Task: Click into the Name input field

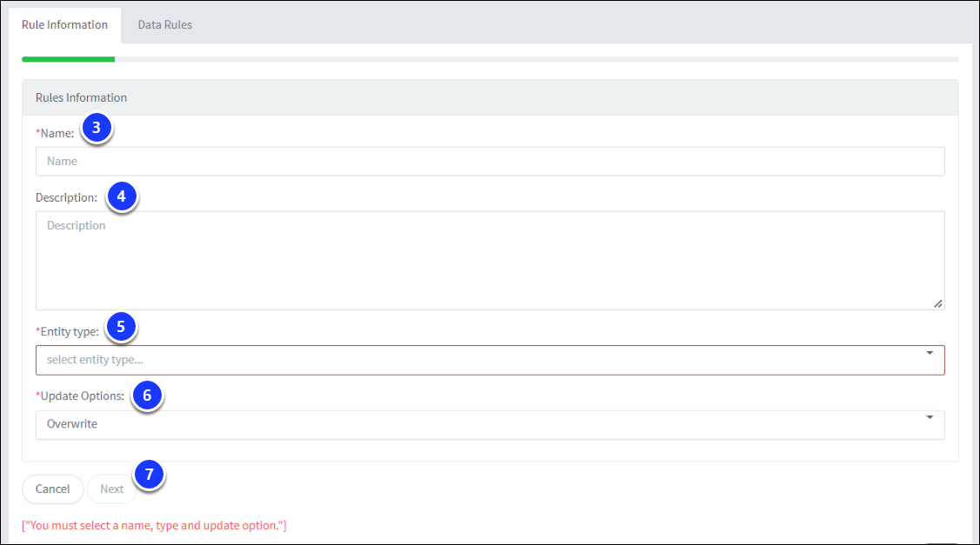Action: (x=490, y=162)
